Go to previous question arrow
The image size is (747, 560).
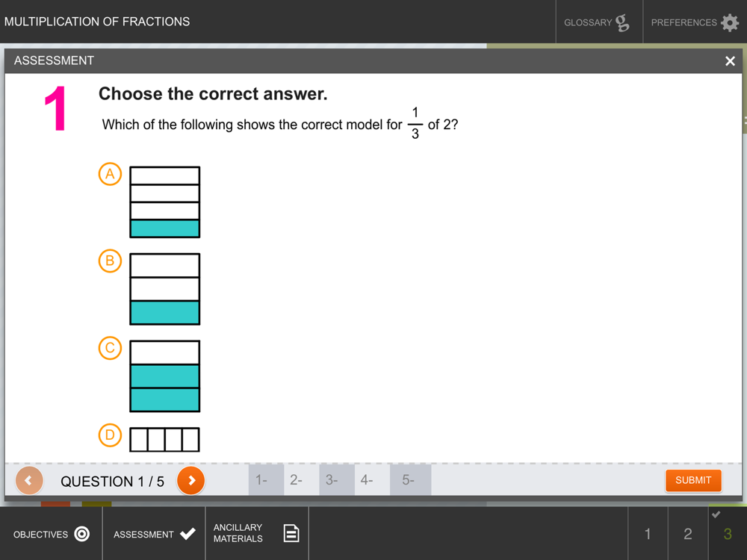click(x=29, y=480)
